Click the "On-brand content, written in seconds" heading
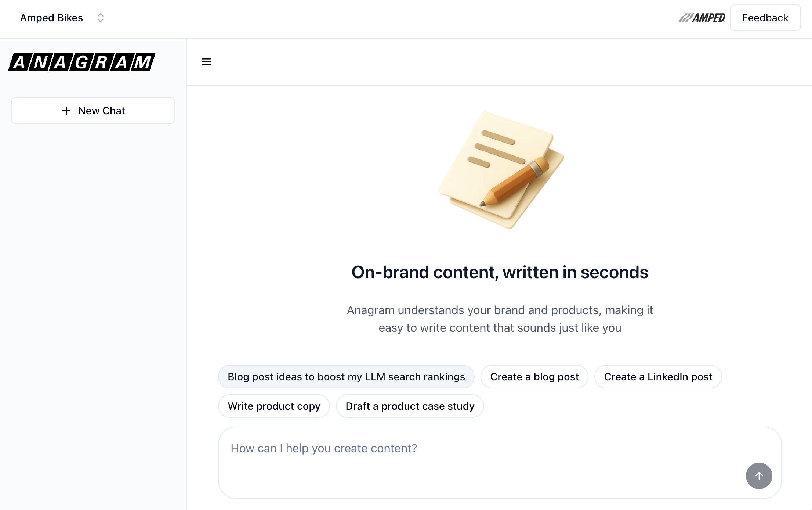The image size is (812, 510). [x=500, y=272]
